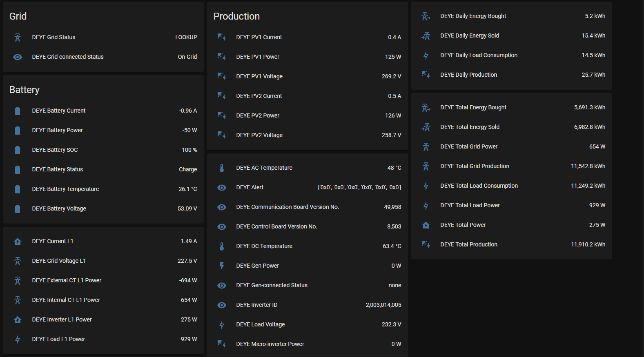Click the solar panel icon for DEYE PV1 Voltage

click(x=222, y=77)
